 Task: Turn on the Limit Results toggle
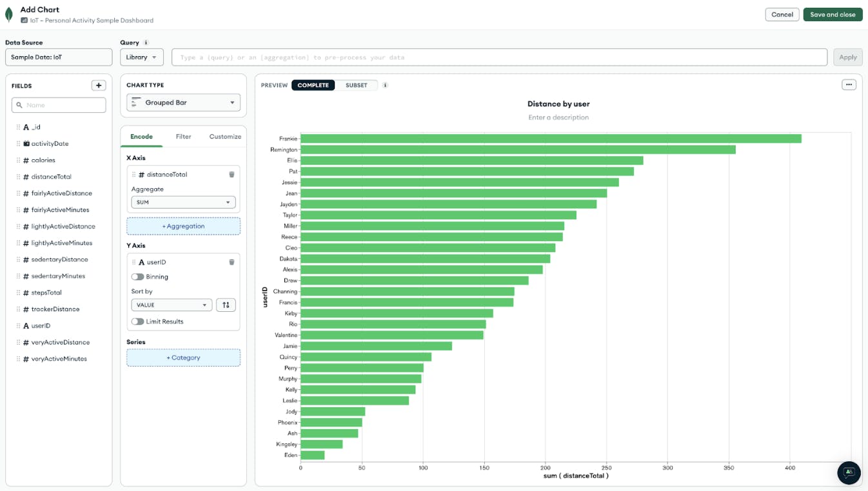(x=137, y=322)
